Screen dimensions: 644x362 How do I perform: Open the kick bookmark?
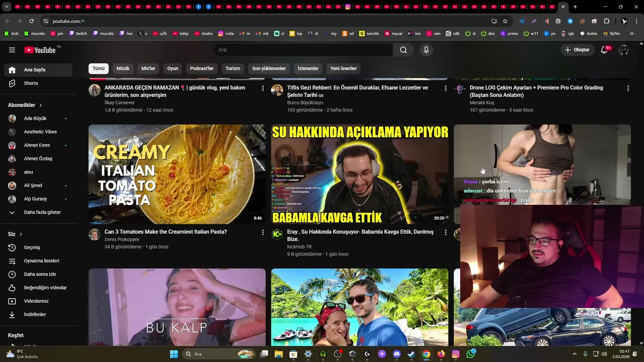pos(11,34)
